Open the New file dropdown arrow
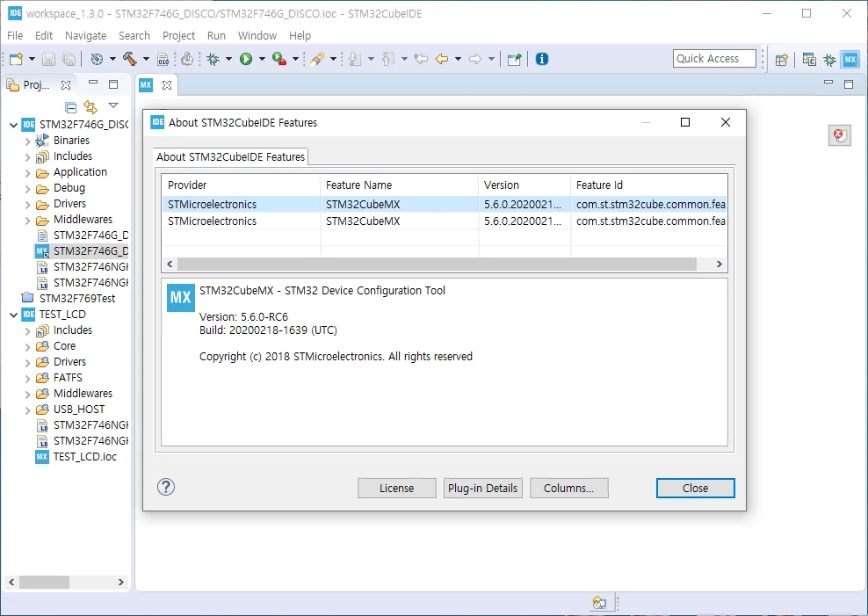 [32, 59]
